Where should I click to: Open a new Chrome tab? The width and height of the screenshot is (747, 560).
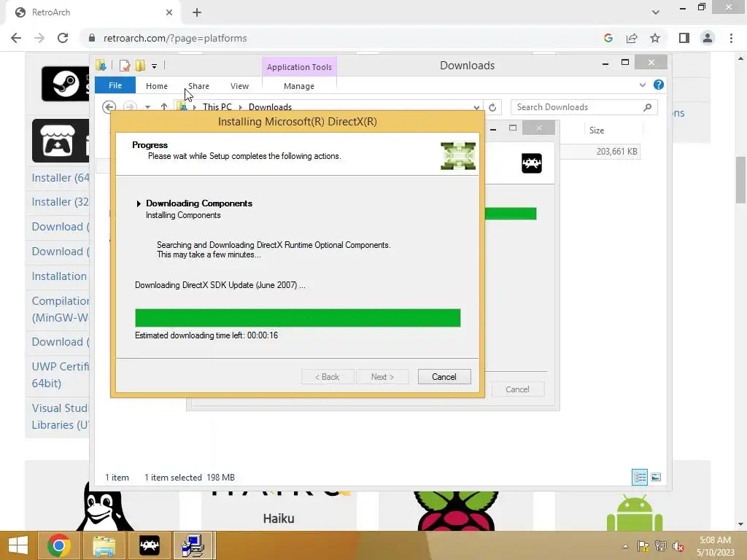point(197,13)
